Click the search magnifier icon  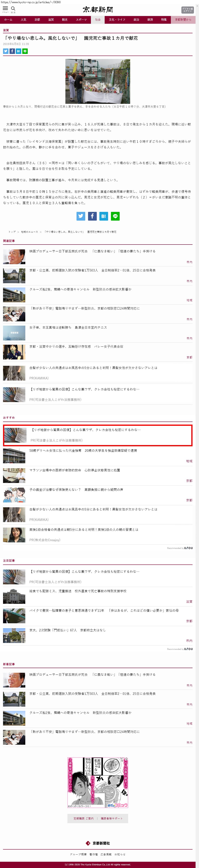click(13, 9)
